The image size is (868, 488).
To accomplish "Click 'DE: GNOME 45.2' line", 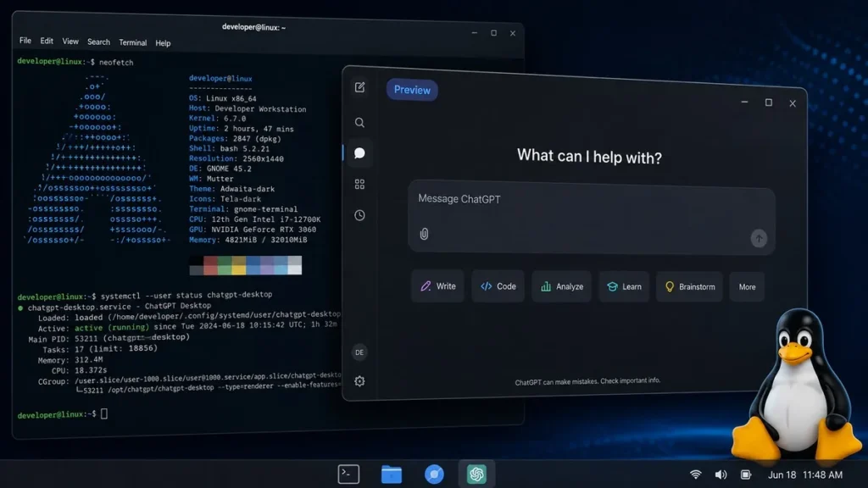I will (x=220, y=169).
